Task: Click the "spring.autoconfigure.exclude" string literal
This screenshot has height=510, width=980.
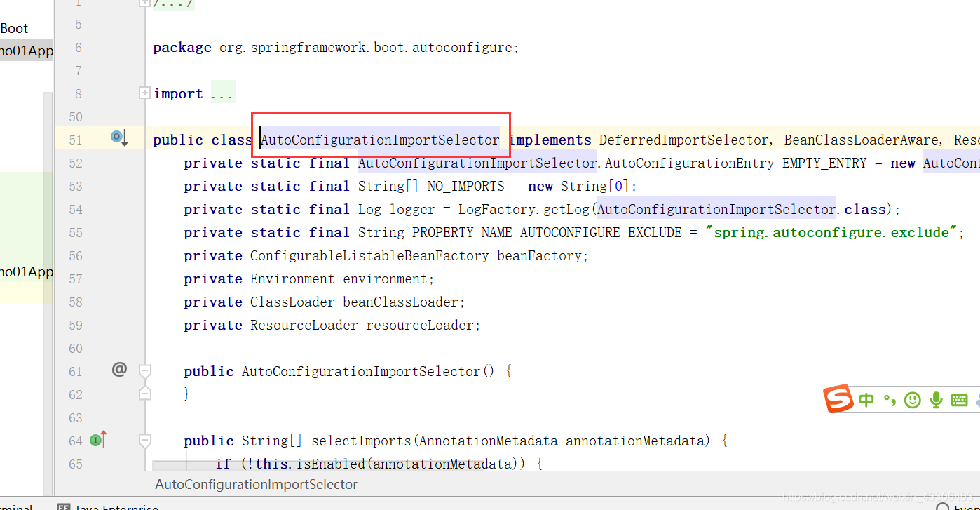Action: pyautogui.click(x=831, y=232)
